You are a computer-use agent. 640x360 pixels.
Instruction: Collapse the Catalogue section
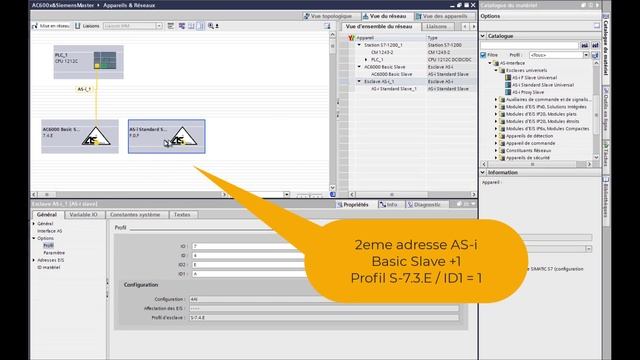pyautogui.click(x=483, y=36)
